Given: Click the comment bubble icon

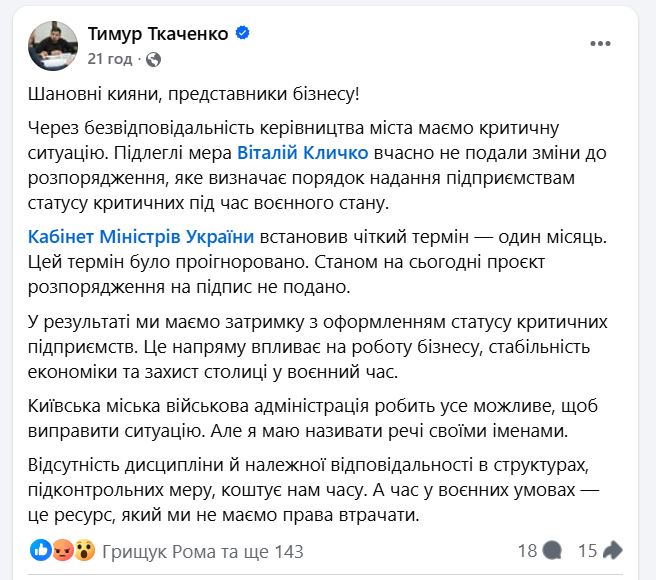Looking at the screenshot, I should point(552,550).
